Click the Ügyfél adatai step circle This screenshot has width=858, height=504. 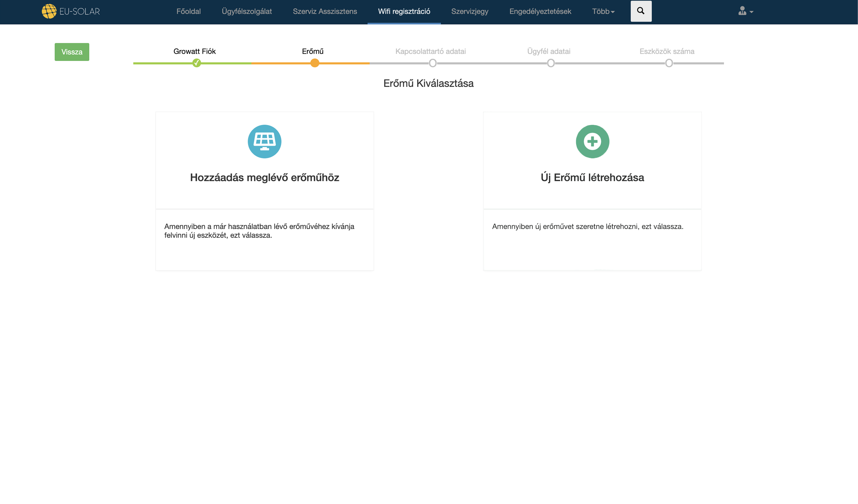(x=551, y=63)
